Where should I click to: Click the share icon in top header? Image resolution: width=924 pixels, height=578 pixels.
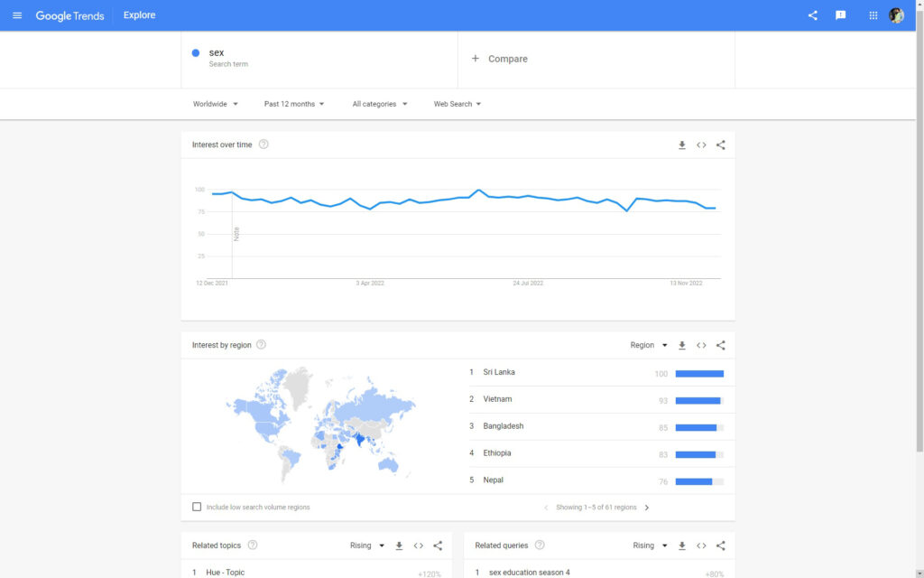tap(813, 15)
